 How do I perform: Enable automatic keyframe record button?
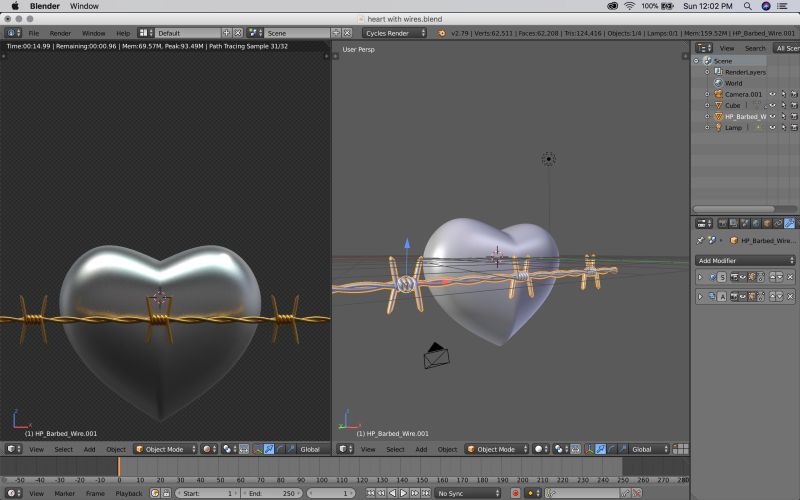(x=515, y=493)
